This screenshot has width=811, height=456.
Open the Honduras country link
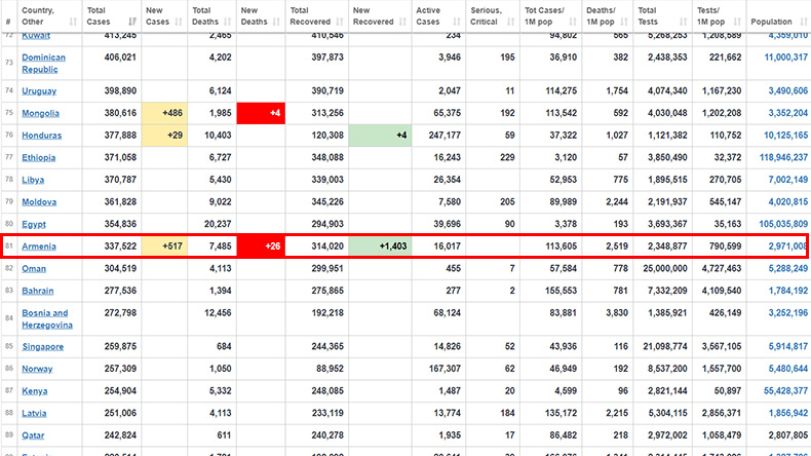[x=41, y=135]
